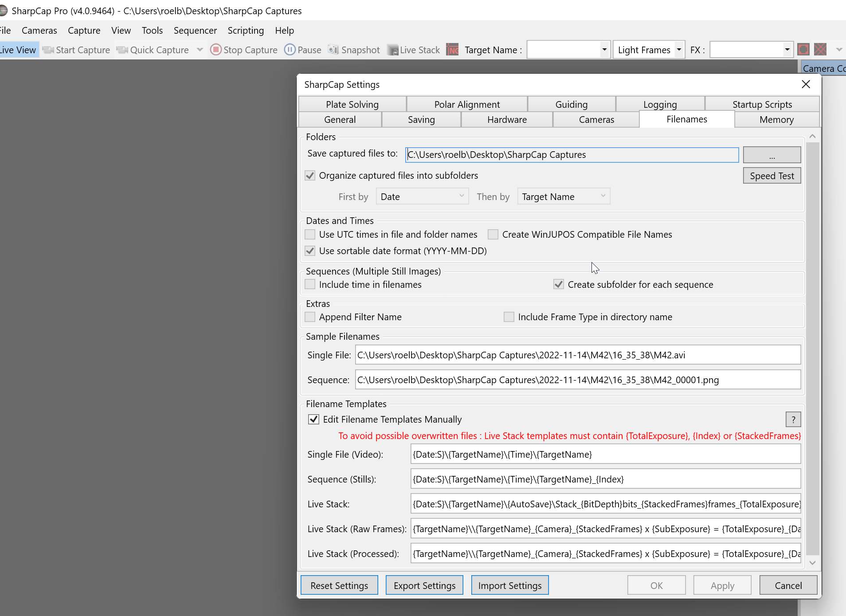Enable Include Frame Type in directory name
This screenshot has width=846, height=616.
509,317
